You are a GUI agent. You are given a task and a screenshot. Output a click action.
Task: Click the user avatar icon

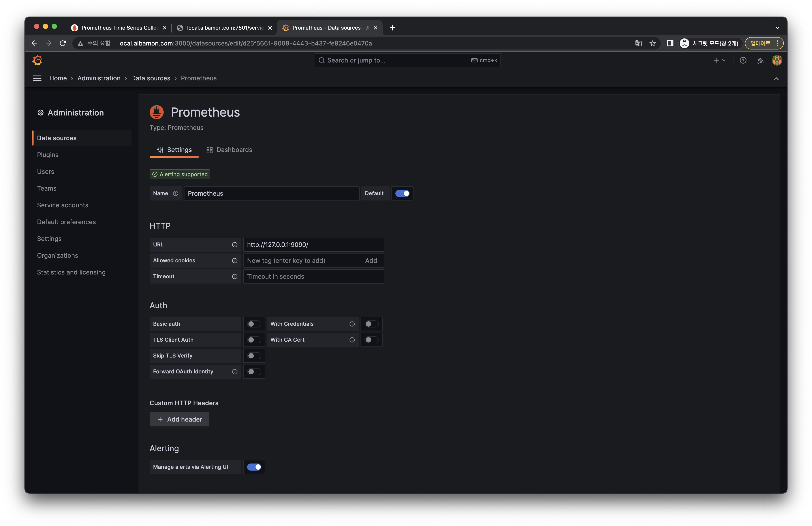(777, 61)
